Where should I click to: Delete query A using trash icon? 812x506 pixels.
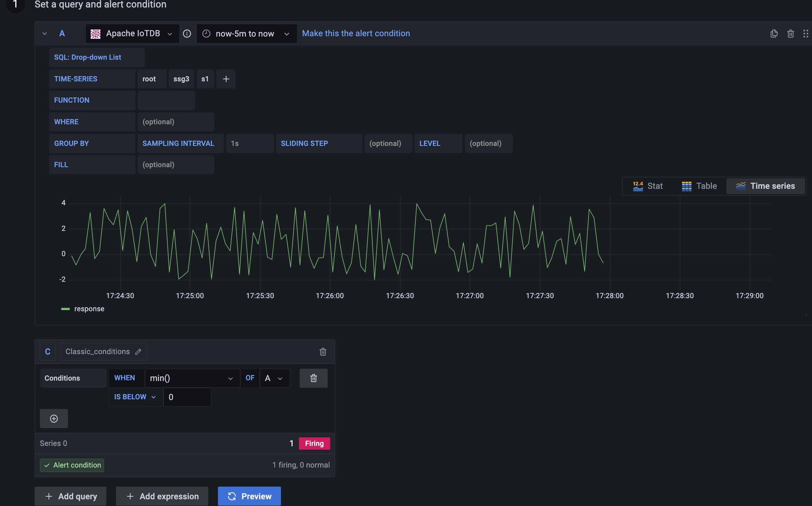point(790,34)
